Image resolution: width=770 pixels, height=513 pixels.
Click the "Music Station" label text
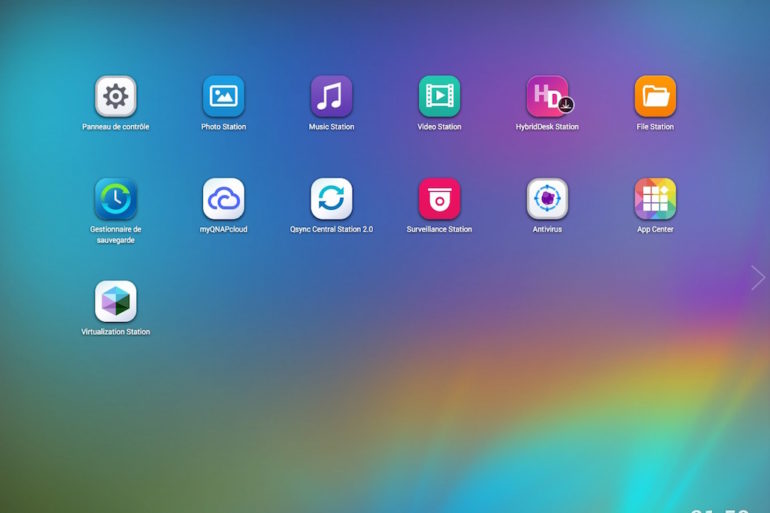pos(331,127)
